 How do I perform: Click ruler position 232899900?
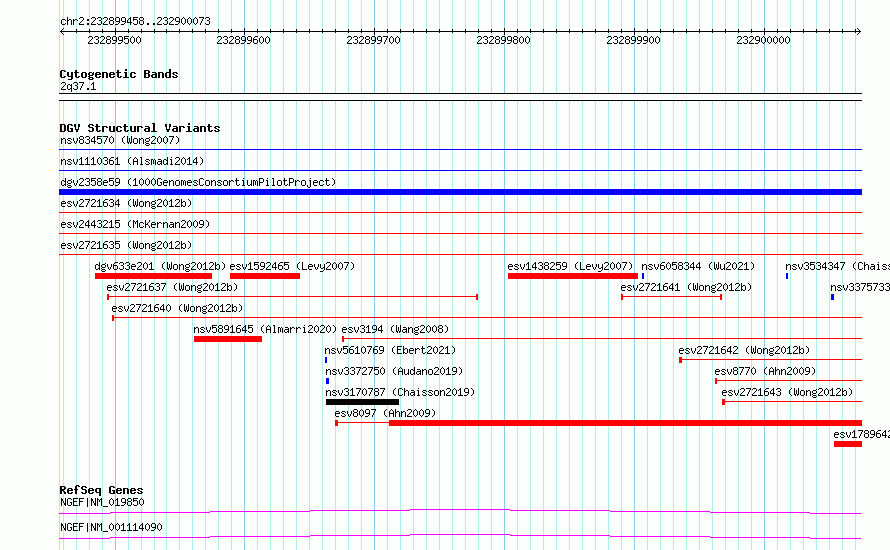633,40
